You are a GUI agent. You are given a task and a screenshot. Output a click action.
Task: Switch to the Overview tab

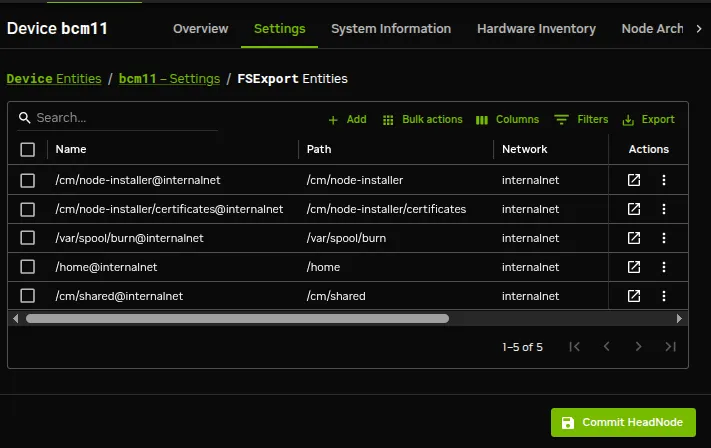(x=200, y=29)
